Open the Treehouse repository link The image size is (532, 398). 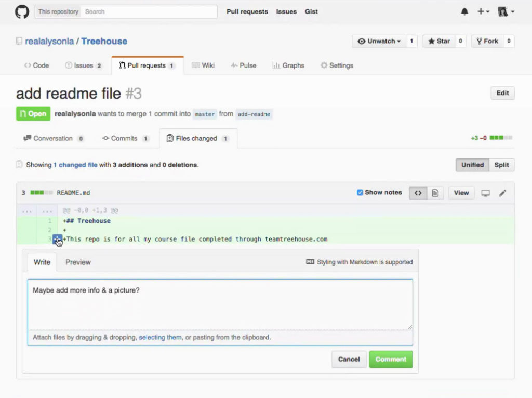click(104, 42)
